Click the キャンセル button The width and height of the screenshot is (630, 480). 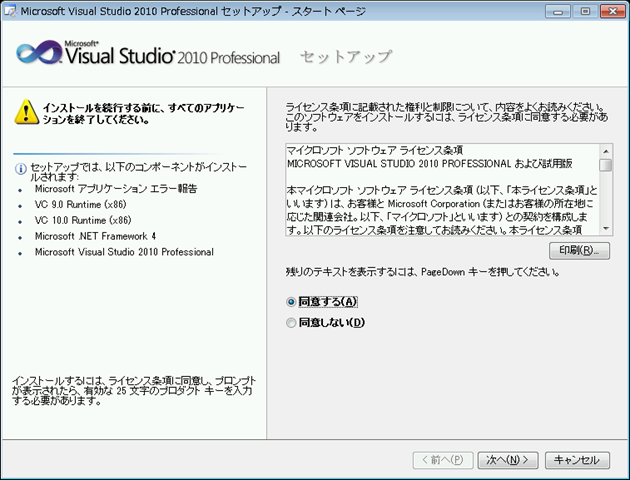(576, 460)
